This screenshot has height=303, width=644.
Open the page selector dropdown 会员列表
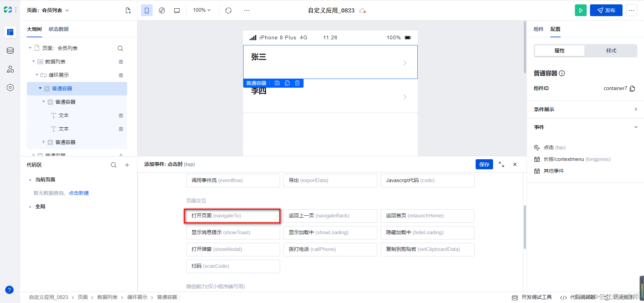(48, 10)
